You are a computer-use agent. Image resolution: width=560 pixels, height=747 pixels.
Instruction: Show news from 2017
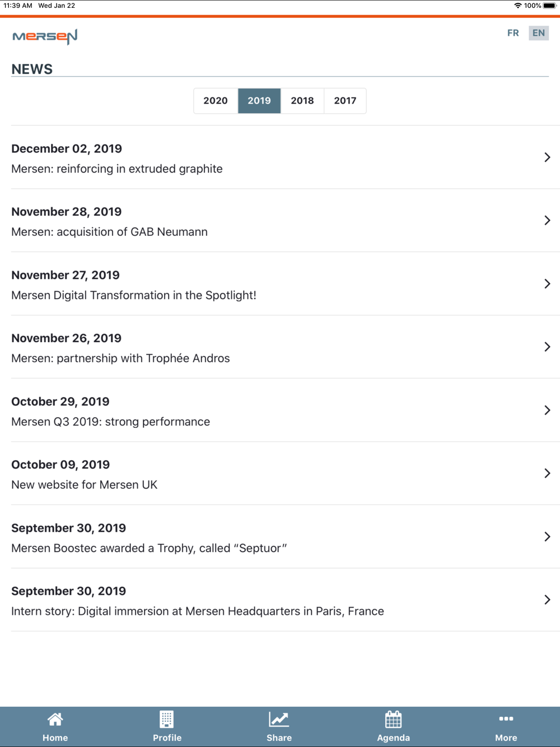(345, 101)
